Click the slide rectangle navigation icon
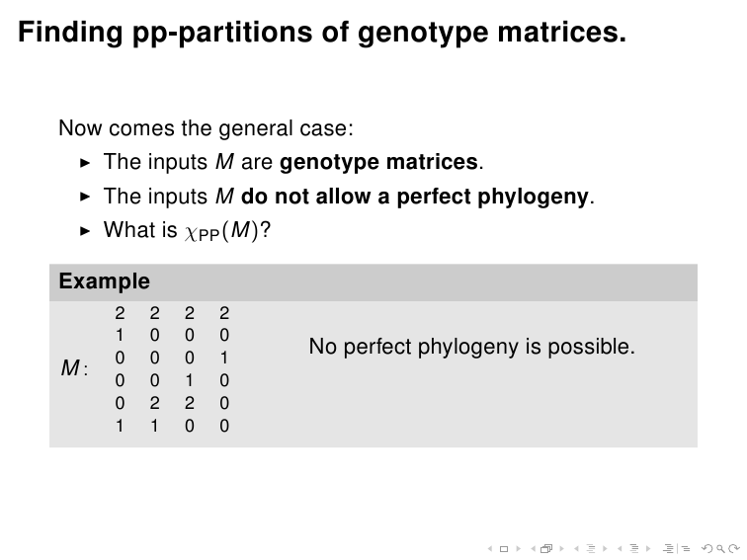Screen dimensions: 747x560 504,549
